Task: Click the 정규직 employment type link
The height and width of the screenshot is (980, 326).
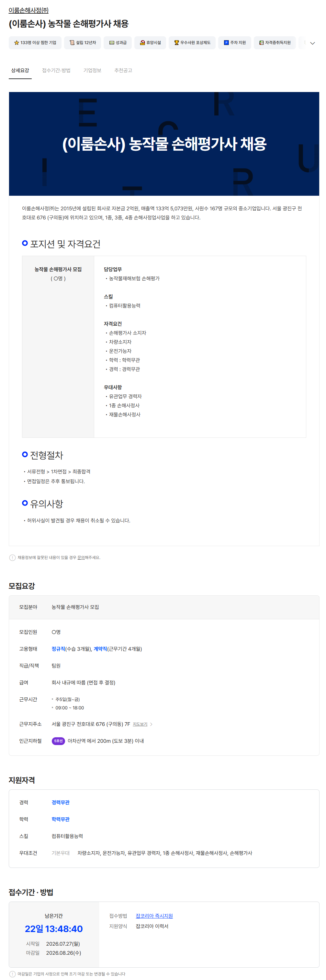Action: (x=58, y=649)
